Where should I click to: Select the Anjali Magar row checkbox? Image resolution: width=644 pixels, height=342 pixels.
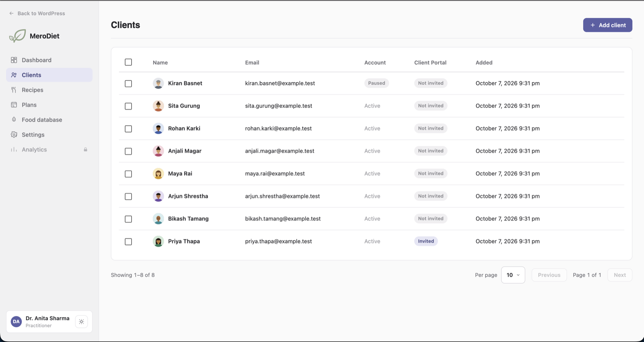tap(128, 151)
